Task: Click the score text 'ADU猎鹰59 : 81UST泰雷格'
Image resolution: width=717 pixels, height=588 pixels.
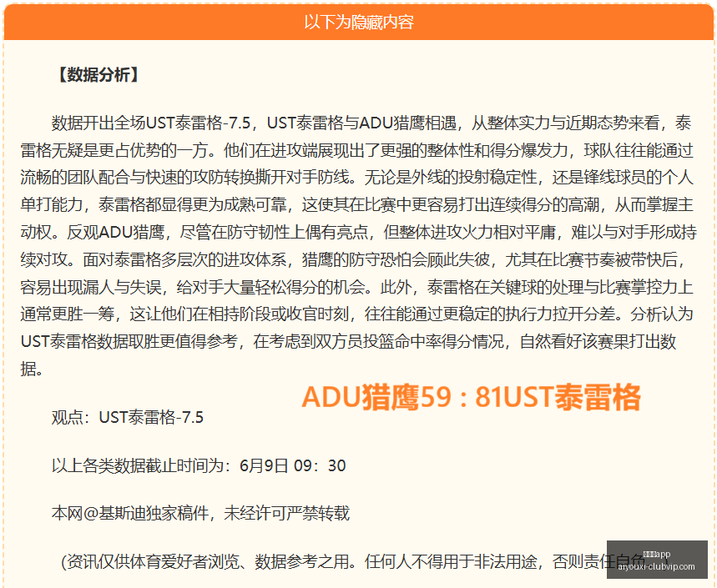Action: pos(471,396)
